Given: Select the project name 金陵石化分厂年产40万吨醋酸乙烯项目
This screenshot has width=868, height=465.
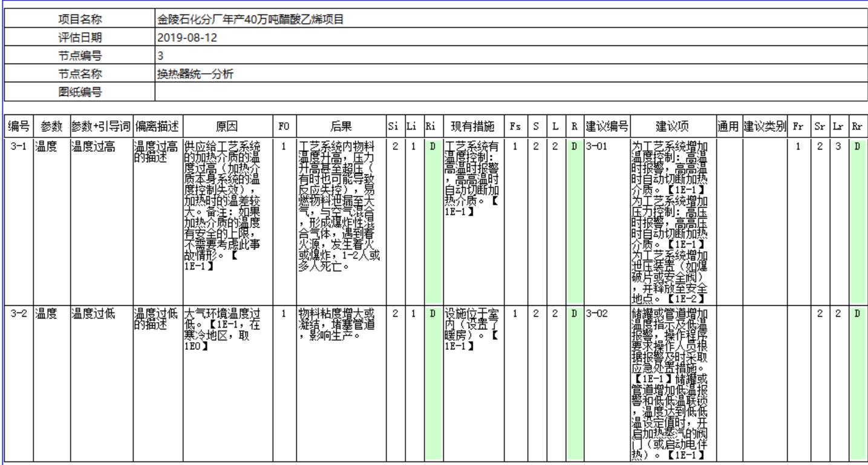Looking at the screenshot, I should pos(250,20).
